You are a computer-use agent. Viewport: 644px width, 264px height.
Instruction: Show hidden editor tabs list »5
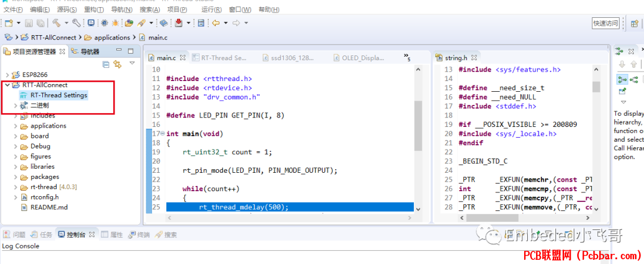(407, 57)
